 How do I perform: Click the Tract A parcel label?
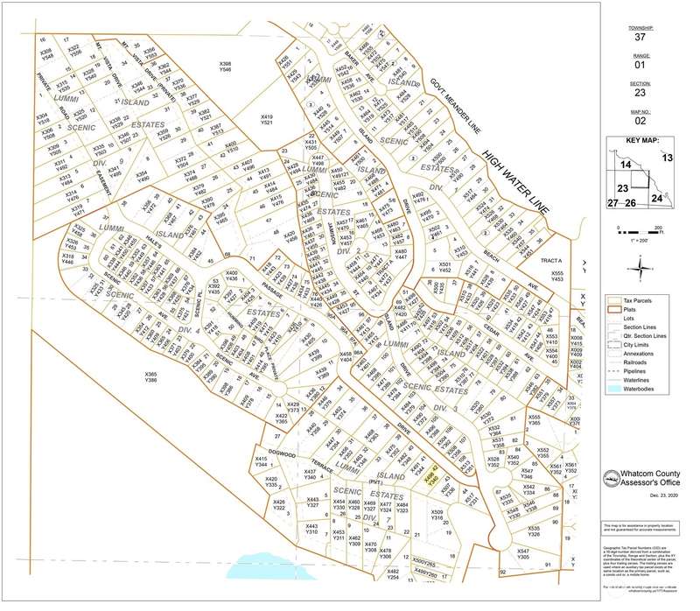click(551, 260)
